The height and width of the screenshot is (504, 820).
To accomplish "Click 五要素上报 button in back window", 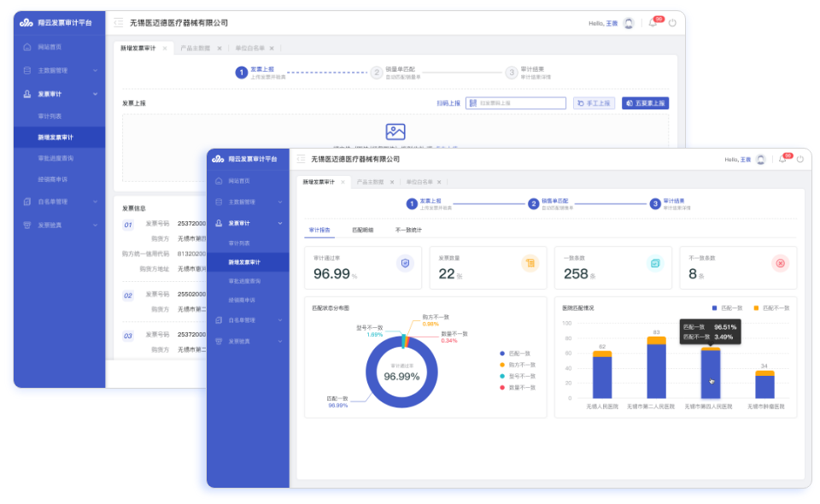I will click(646, 103).
